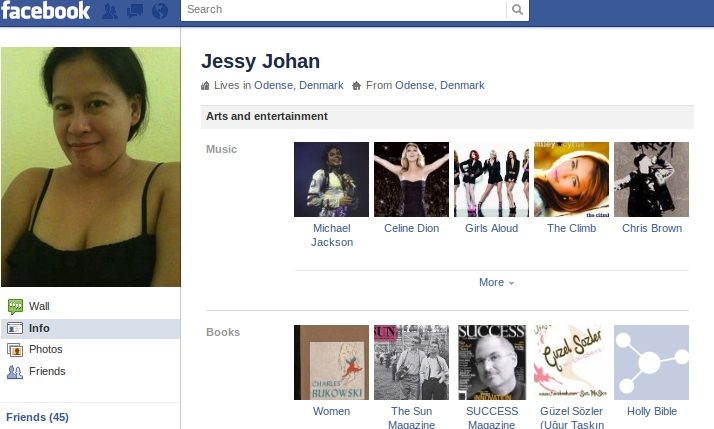The image size is (714, 429).
Task: Open the Facebook logo home link
Action: point(46,10)
